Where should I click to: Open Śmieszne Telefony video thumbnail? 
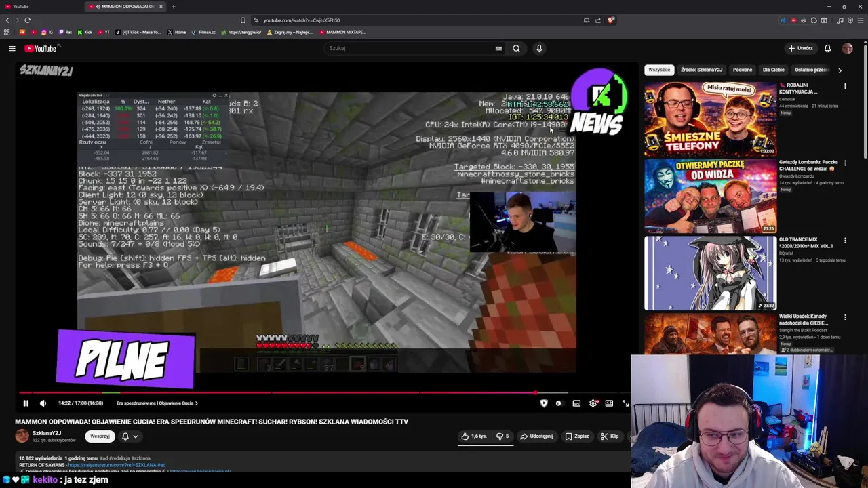click(x=710, y=119)
